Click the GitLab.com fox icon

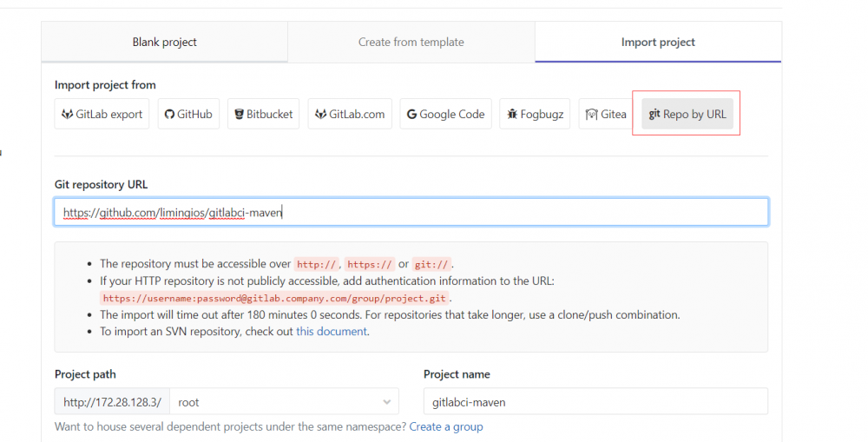[x=320, y=115]
